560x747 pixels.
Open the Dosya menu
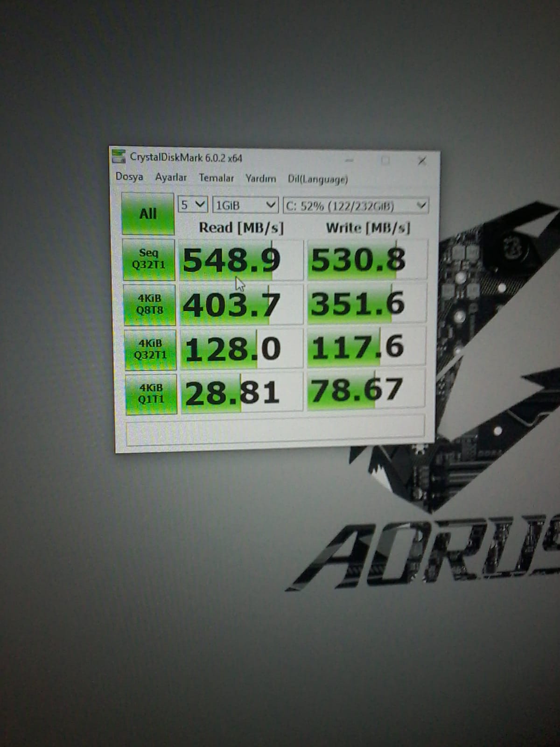pos(129,176)
